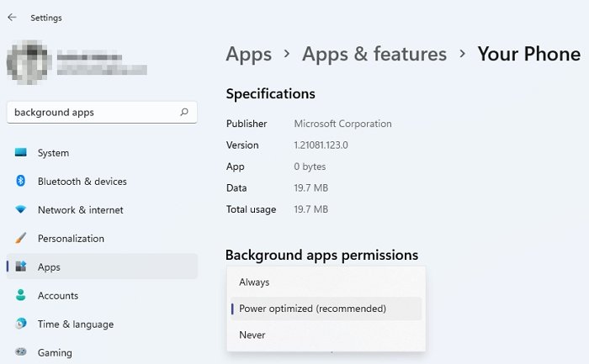This screenshot has width=589, height=364.
Task: Click the Network & internet wifi icon
Action: click(x=21, y=210)
